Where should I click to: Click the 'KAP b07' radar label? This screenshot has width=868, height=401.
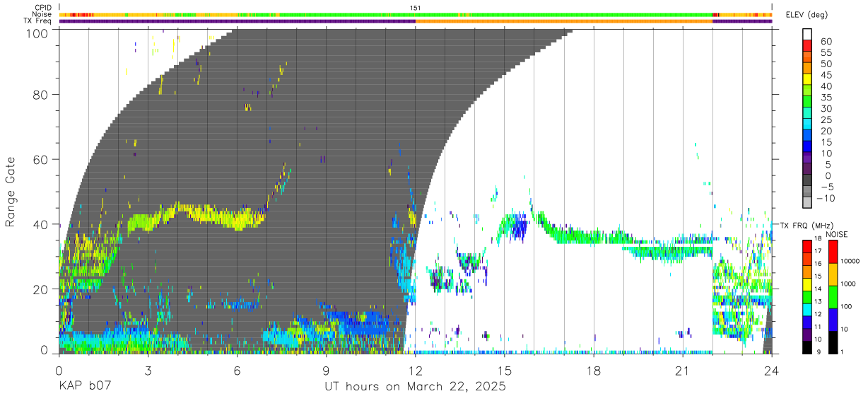point(85,387)
